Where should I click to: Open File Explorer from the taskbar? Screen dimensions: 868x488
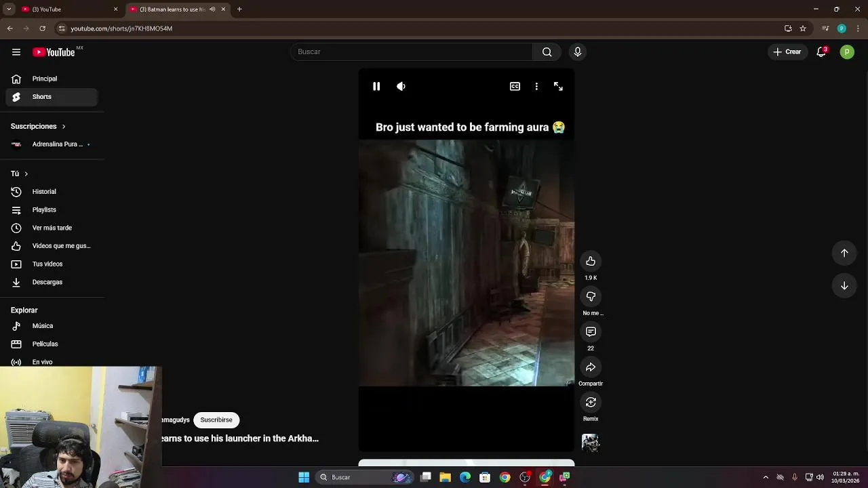click(x=445, y=477)
